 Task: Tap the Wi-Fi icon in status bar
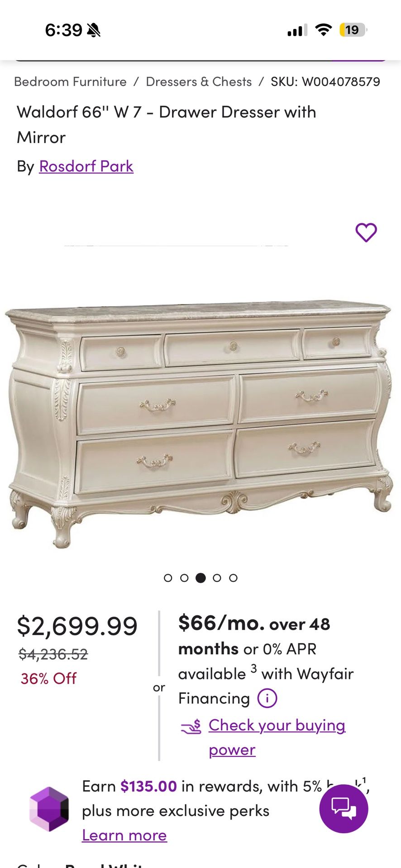pos(323,30)
